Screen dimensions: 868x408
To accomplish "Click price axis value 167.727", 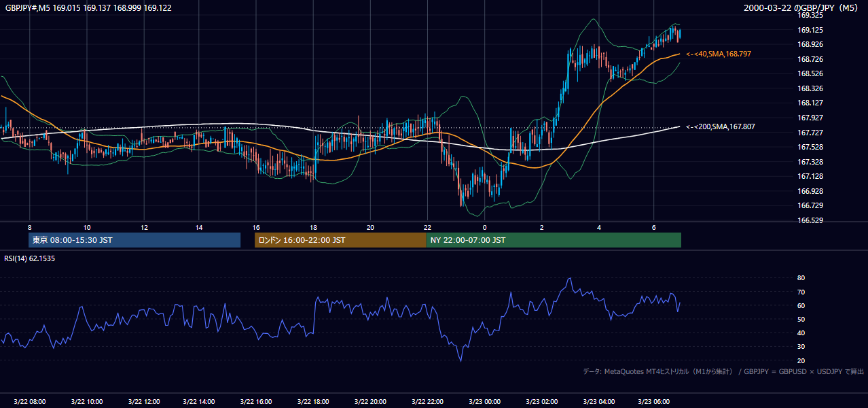I will [810, 133].
